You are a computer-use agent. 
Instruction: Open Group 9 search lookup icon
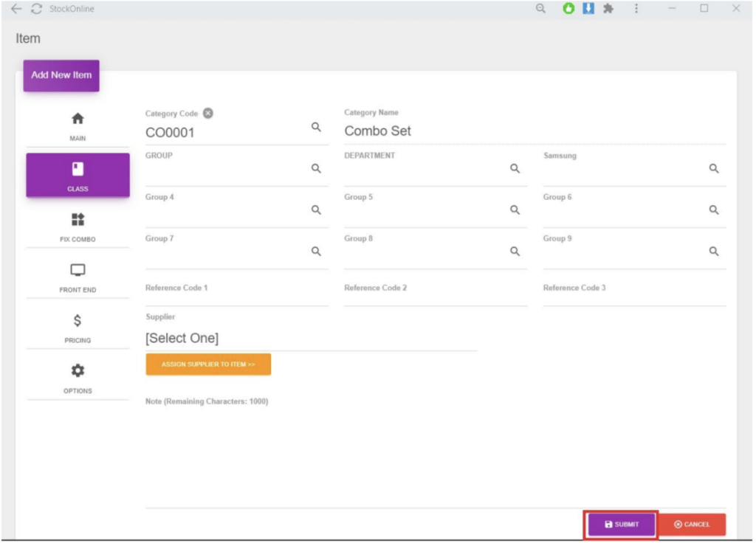714,251
